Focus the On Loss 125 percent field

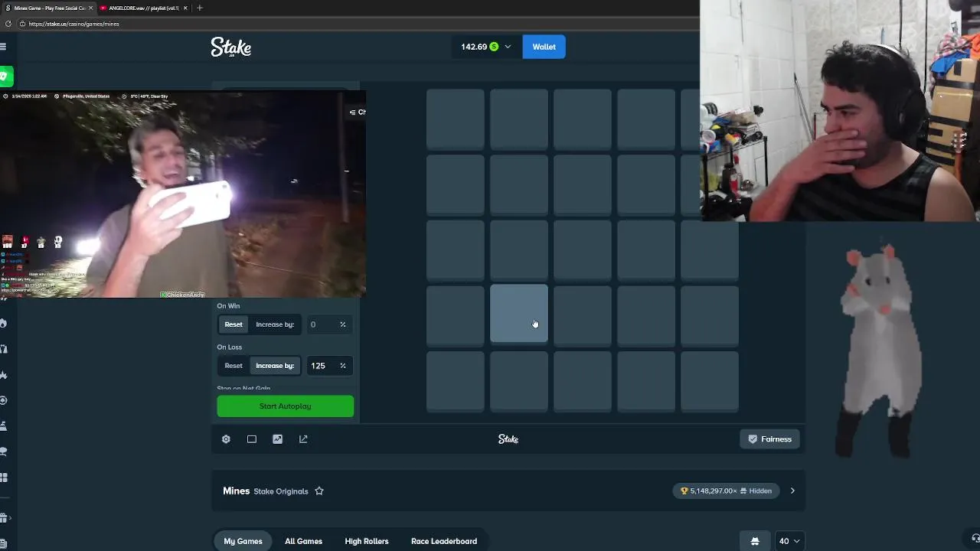pos(328,366)
